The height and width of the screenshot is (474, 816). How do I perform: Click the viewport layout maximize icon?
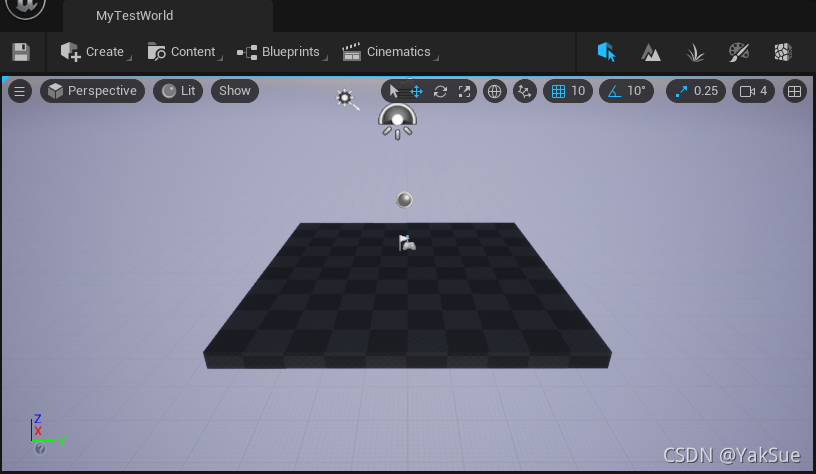coord(795,92)
